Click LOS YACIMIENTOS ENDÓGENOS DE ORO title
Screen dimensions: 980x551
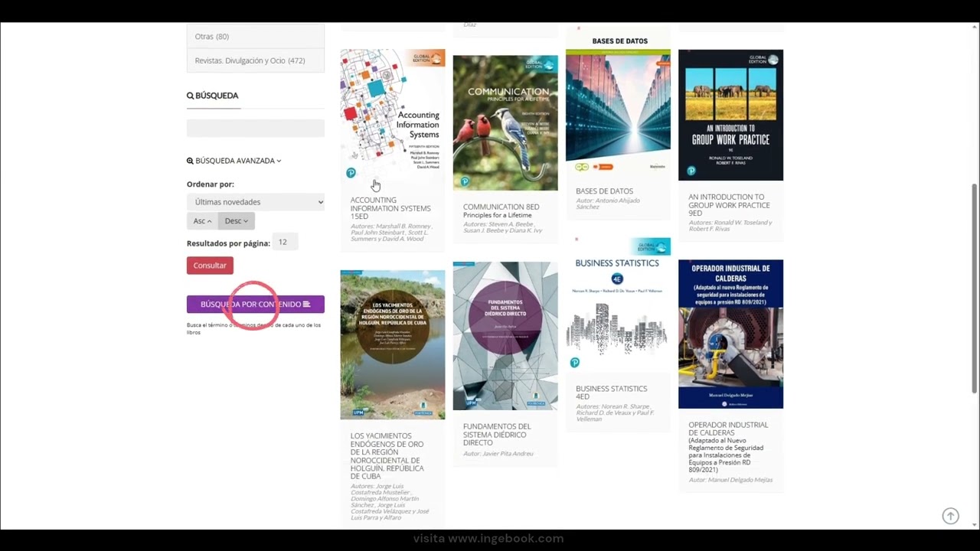tap(387, 456)
